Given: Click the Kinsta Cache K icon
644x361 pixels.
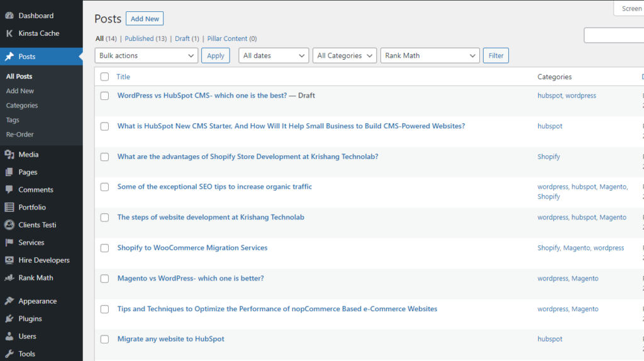Looking at the screenshot, I should pyautogui.click(x=9, y=33).
